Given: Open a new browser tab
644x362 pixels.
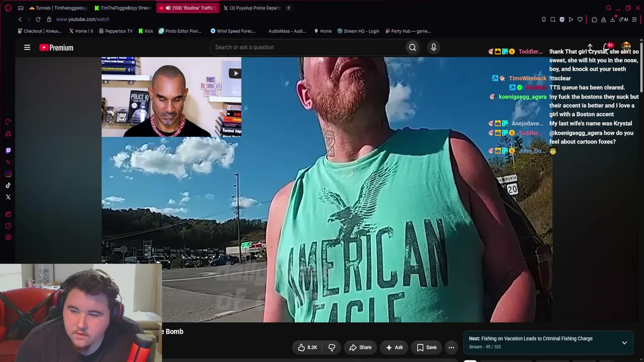Looking at the screenshot, I should [x=288, y=8].
